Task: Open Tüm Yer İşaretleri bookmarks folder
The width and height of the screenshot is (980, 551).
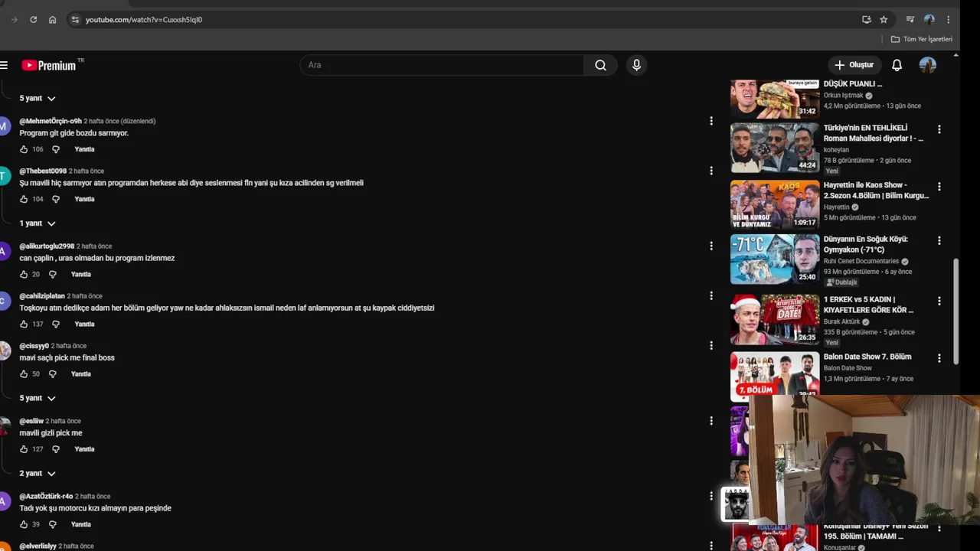Action: coord(922,39)
